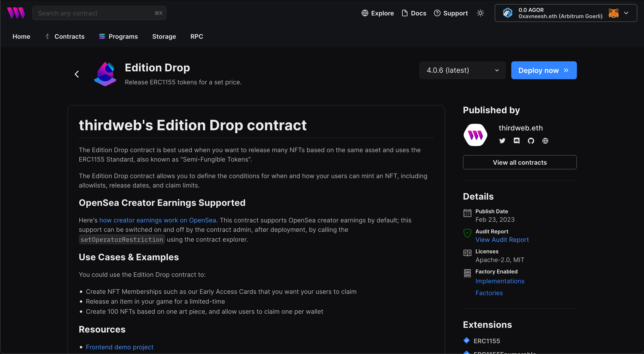Click the ERC1155 extension diamond icon
This screenshot has height=354, width=644.
pyautogui.click(x=467, y=341)
